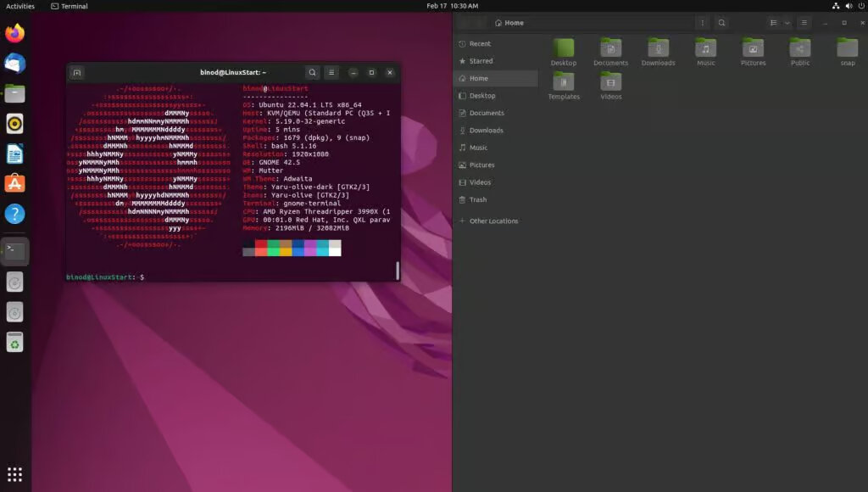Open Firefox from the dock
The height and width of the screenshot is (492, 868).
pyautogui.click(x=15, y=33)
